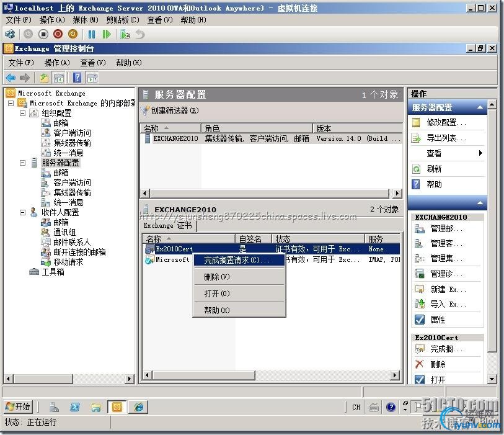Click the blue back arrow in Exchange console
Screen dimensions: 504x435
(11, 78)
